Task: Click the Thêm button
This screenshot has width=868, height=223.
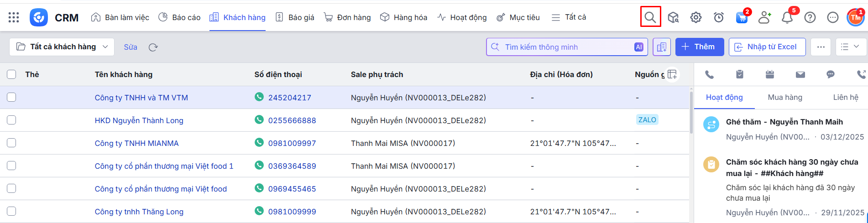Action: tap(699, 47)
